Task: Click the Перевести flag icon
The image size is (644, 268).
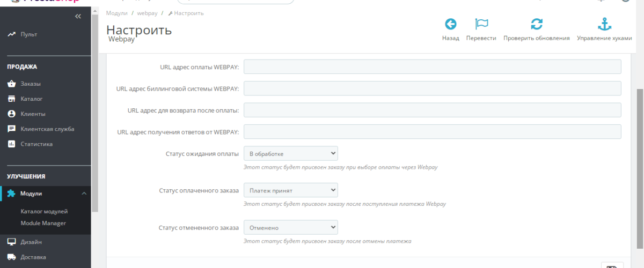Action: pyautogui.click(x=481, y=24)
